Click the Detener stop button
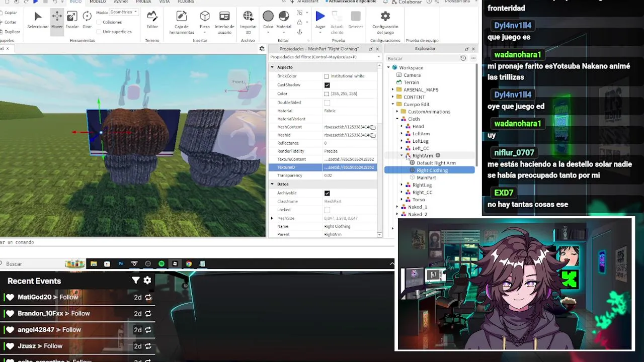Image resolution: width=644 pixels, height=362 pixels. 356,20
